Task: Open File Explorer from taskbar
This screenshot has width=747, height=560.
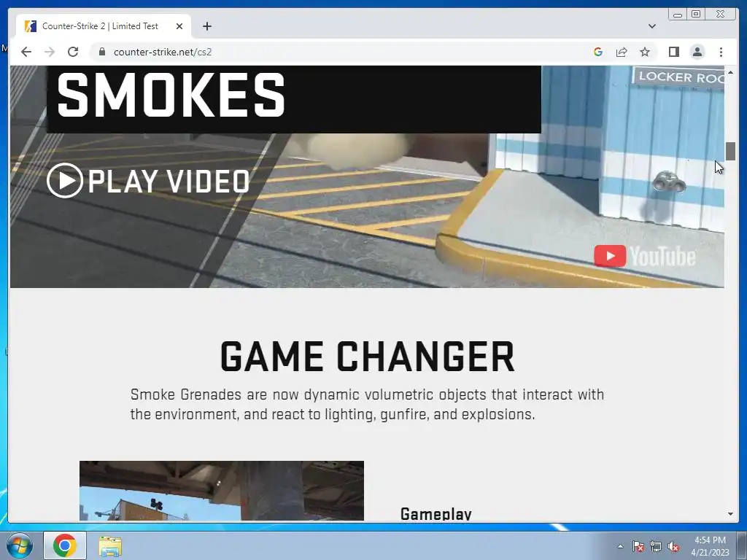Action: click(x=110, y=545)
